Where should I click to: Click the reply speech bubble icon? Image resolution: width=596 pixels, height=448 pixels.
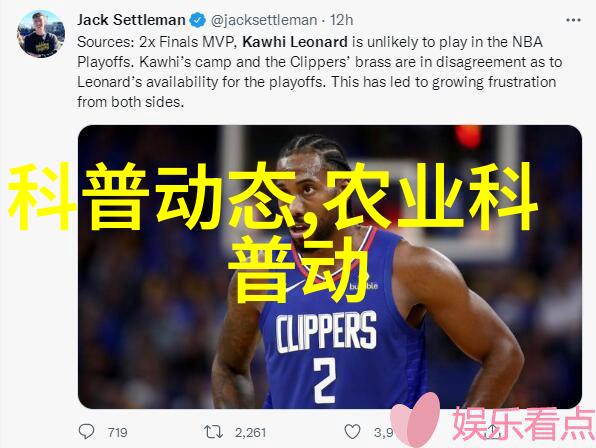tap(86, 432)
